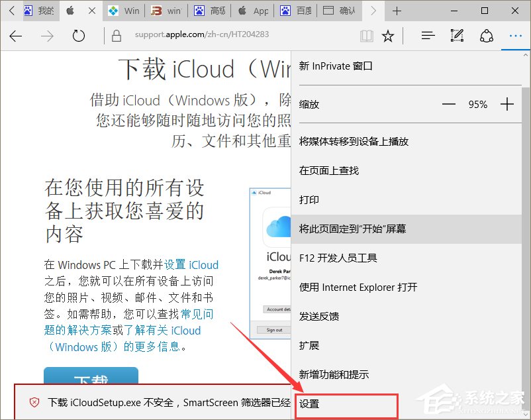Open the More options menu
Screen dimensions: 531x420
point(516,36)
